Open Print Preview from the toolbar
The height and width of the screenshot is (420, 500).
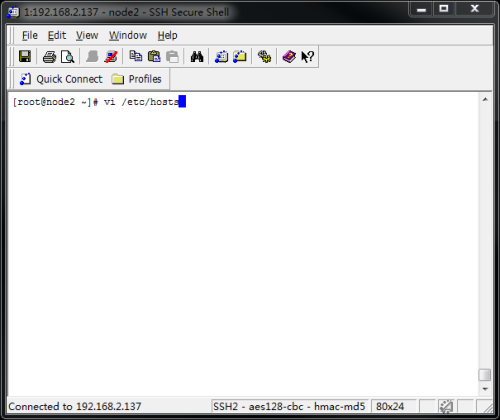[68, 57]
